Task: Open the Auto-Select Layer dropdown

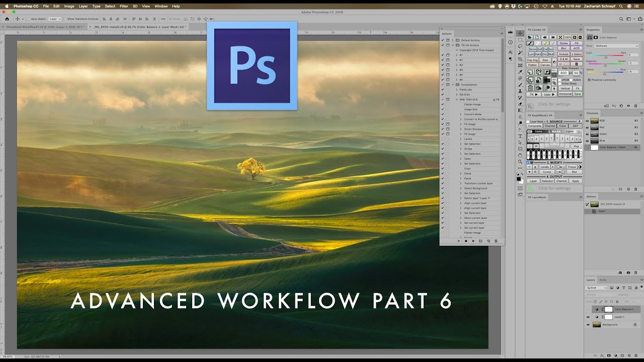Action: click(55, 19)
